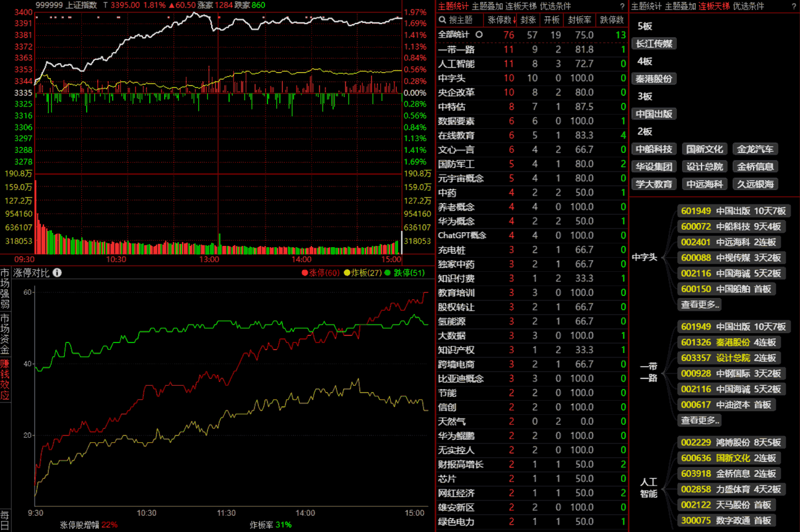Open 300075 数字政通 首板 entry
800x532 pixels.
click(727, 520)
